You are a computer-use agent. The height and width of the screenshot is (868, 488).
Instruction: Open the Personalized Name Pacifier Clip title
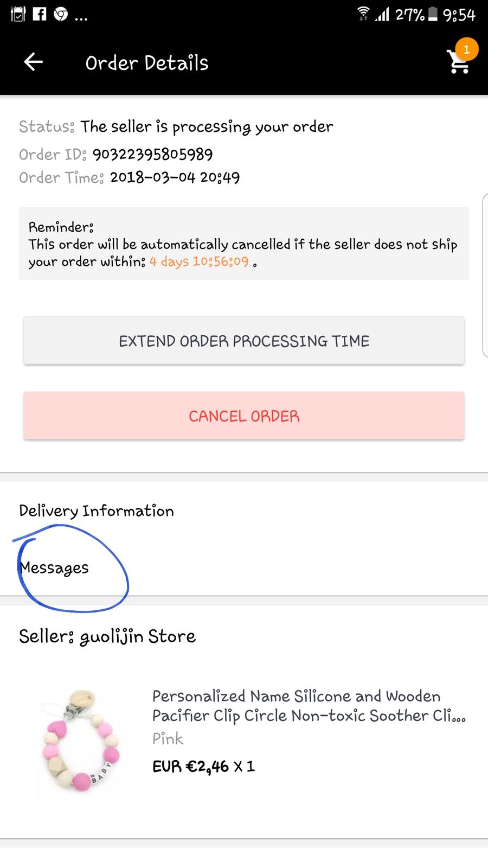(308, 706)
